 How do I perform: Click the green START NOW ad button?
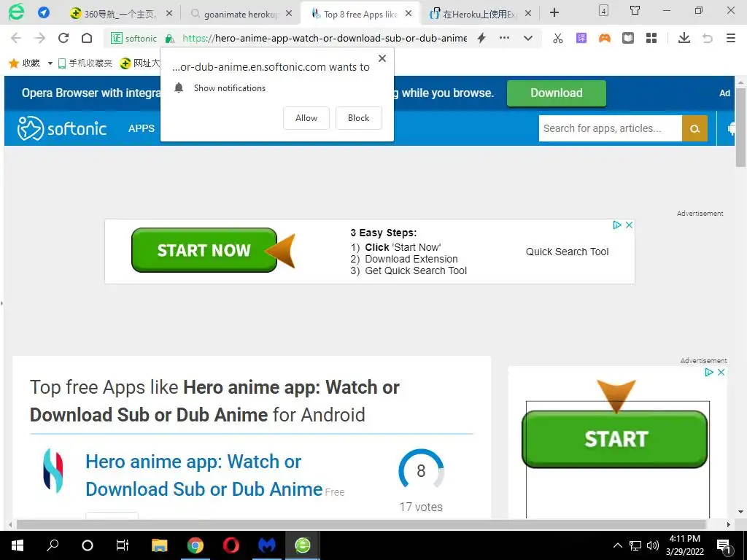(204, 250)
